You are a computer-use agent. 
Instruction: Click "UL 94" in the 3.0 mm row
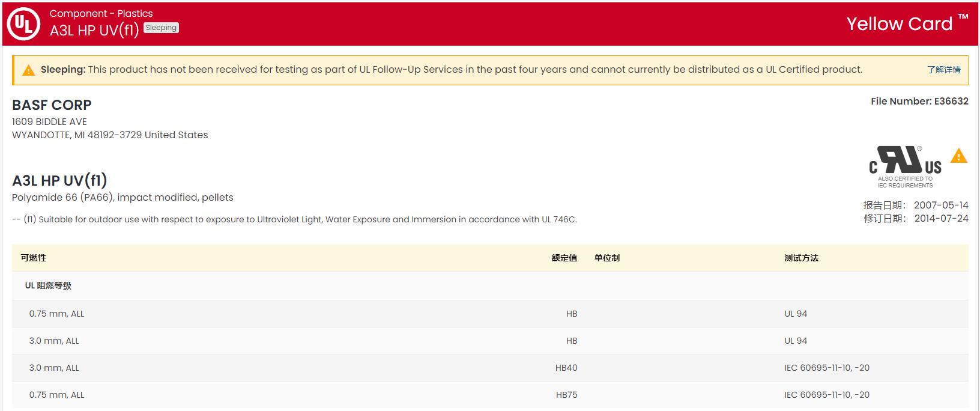pyautogui.click(x=796, y=341)
